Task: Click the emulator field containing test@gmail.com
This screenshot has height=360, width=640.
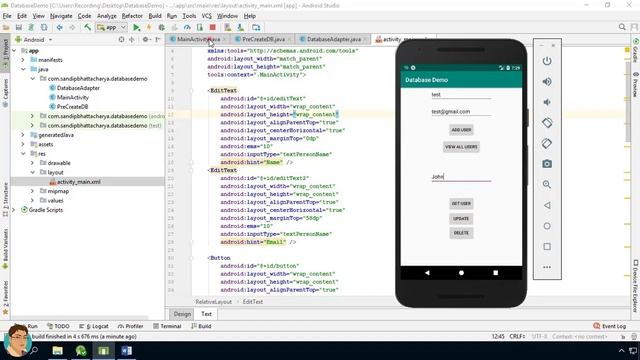Action: pyautogui.click(x=461, y=111)
